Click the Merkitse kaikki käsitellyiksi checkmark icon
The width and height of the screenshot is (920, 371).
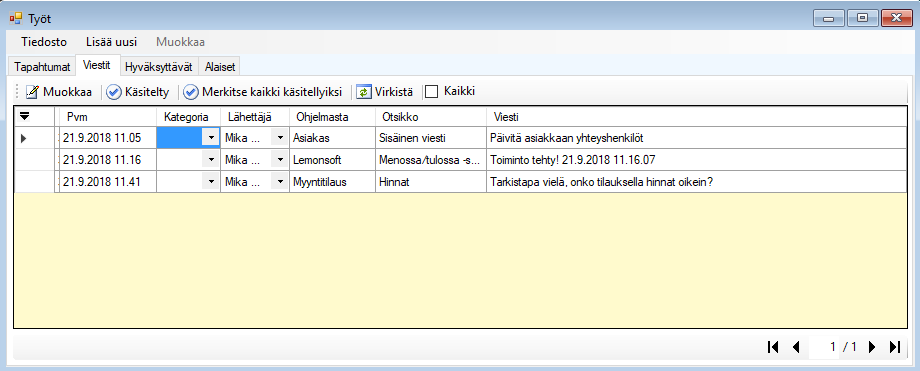(191, 92)
